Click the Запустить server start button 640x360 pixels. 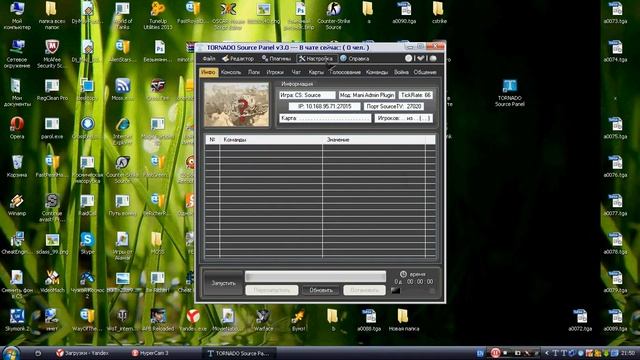[223, 283]
